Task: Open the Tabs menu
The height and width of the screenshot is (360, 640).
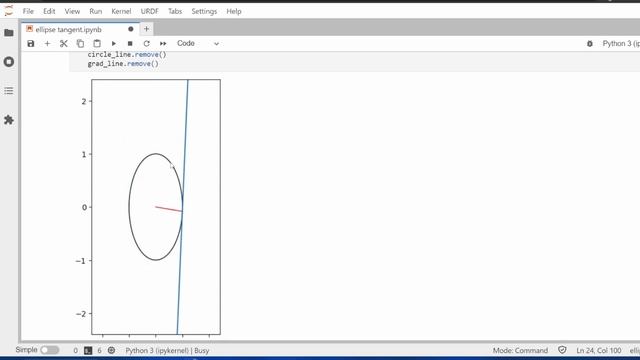Action: 175,11
